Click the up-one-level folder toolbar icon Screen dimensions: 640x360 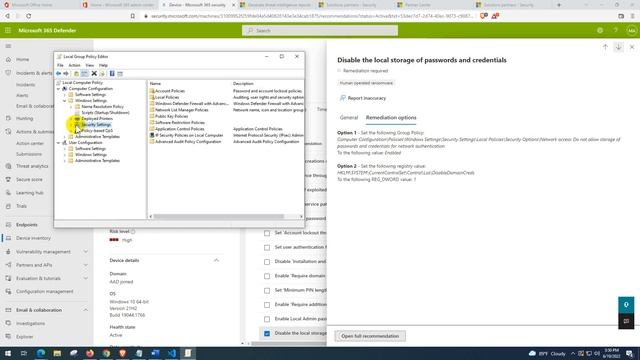pyautogui.click(x=76, y=73)
